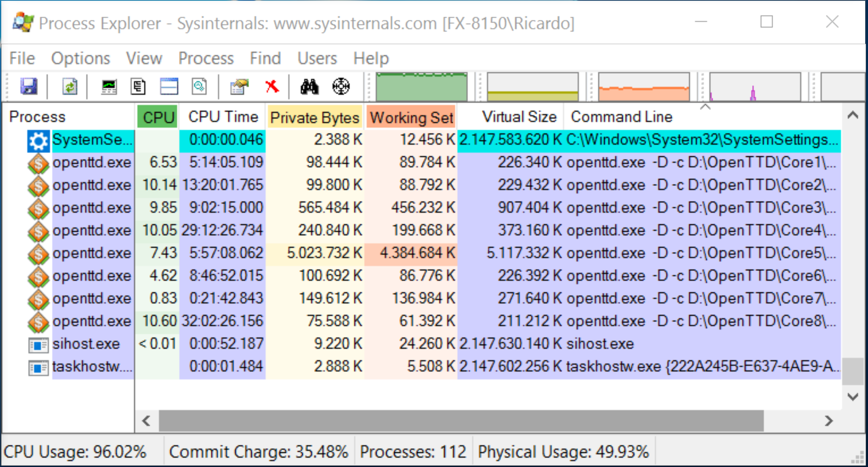Image resolution: width=868 pixels, height=467 pixels.
Task: Sort by the Working Set column header
Action: point(411,117)
